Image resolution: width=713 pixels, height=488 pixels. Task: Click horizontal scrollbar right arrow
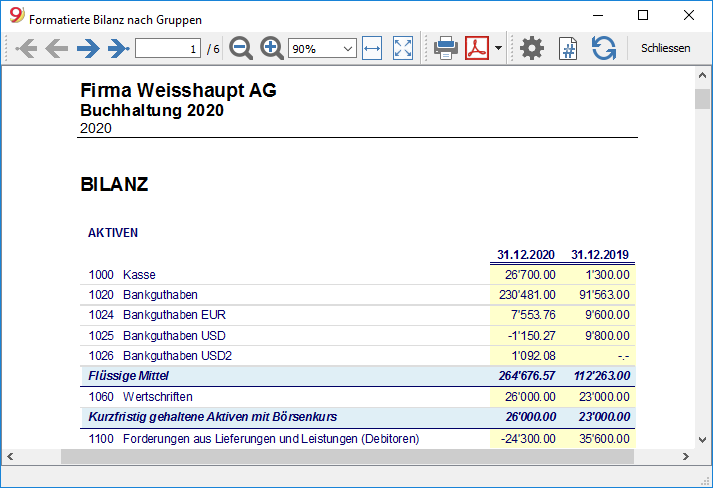pyautogui.click(x=686, y=456)
